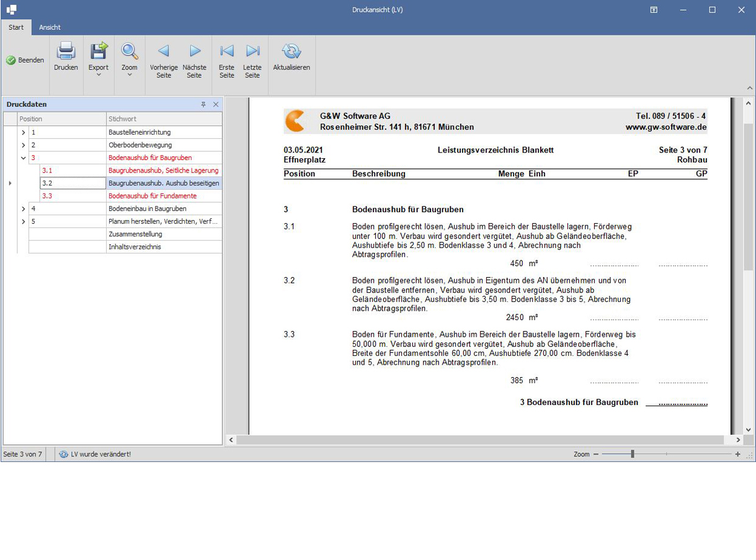The image size is (756, 560).
Task: Close the Druckdaten panel
Action: coord(216,105)
